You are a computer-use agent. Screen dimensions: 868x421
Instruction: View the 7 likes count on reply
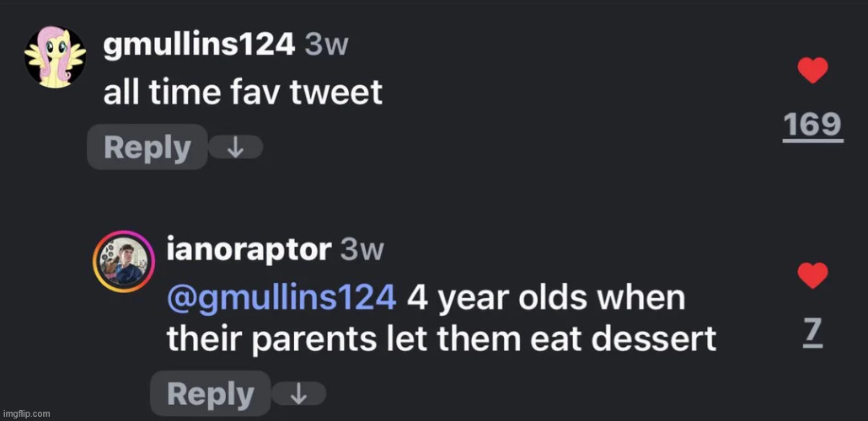pyautogui.click(x=812, y=331)
